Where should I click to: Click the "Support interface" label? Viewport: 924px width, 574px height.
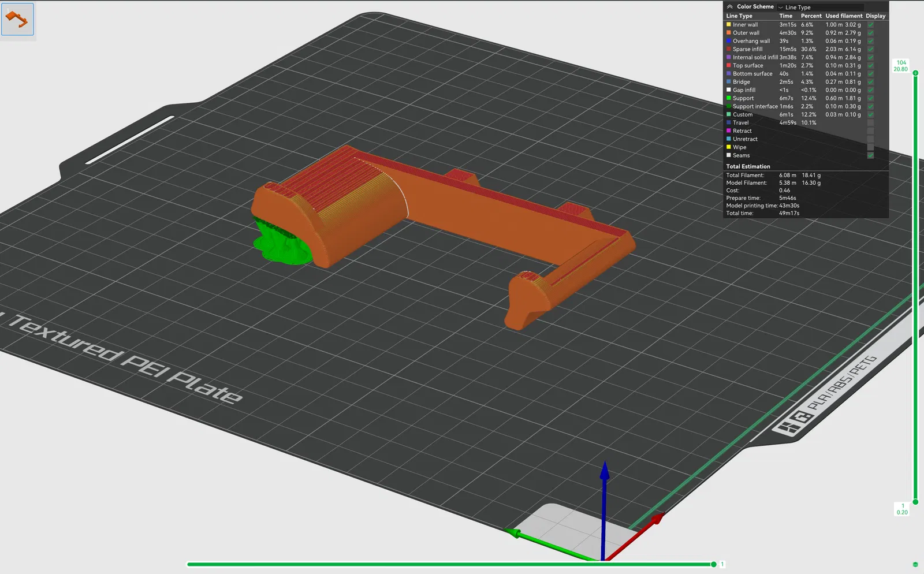(755, 106)
